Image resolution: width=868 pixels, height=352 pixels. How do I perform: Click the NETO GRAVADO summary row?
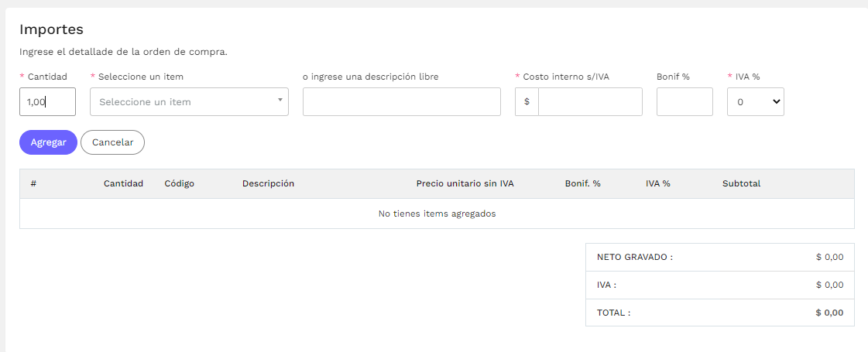click(x=719, y=258)
